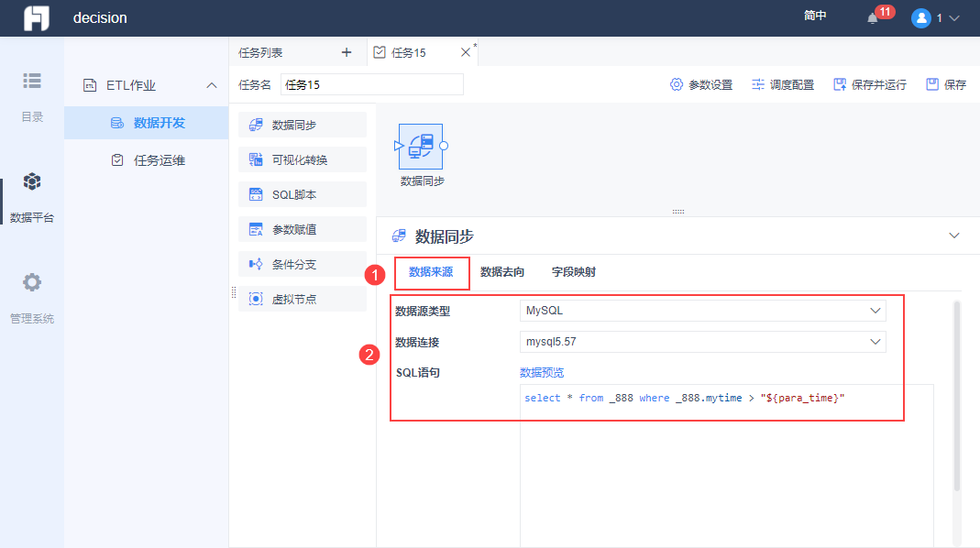Select 任务运维 in the side menu
Image resolution: width=980 pixels, height=548 pixels.
pos(147,160)
